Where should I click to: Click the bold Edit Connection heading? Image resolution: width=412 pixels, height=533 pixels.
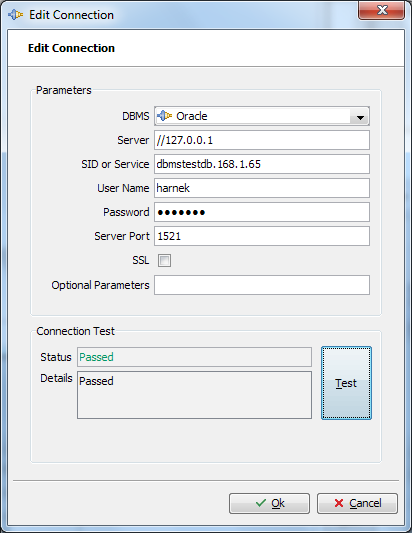point(71,48)
